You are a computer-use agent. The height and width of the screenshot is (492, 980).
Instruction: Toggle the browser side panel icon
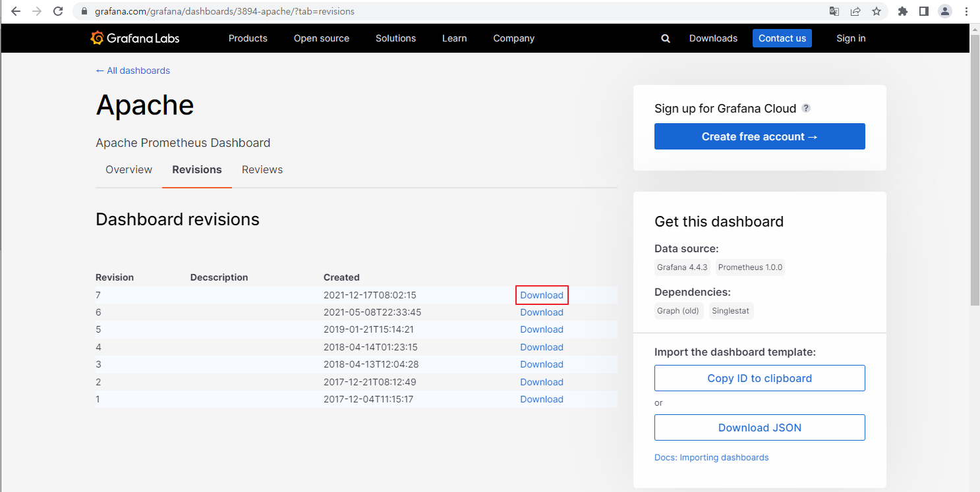click(924, 11)
